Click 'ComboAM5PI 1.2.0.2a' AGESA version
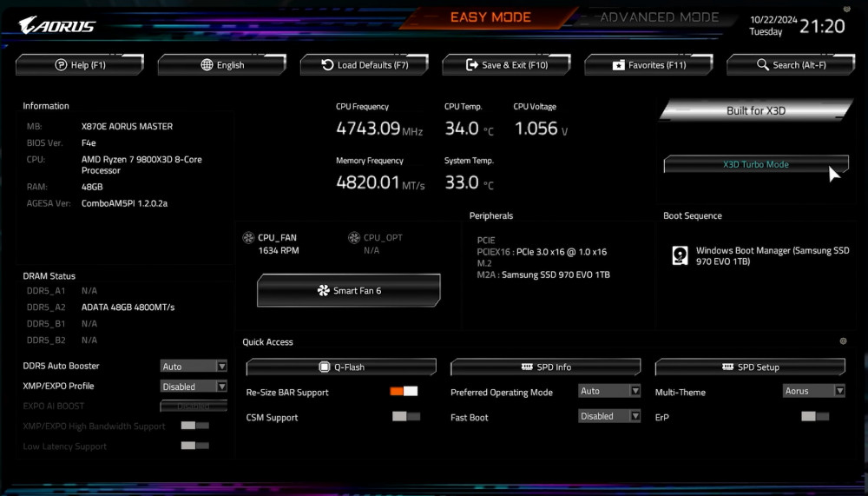This screenshot has height=496, width=868. [x=124, y=203]
